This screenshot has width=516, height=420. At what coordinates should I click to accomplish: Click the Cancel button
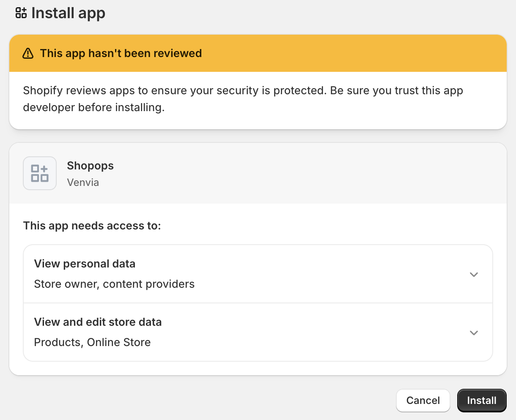(x=423, y=400)
